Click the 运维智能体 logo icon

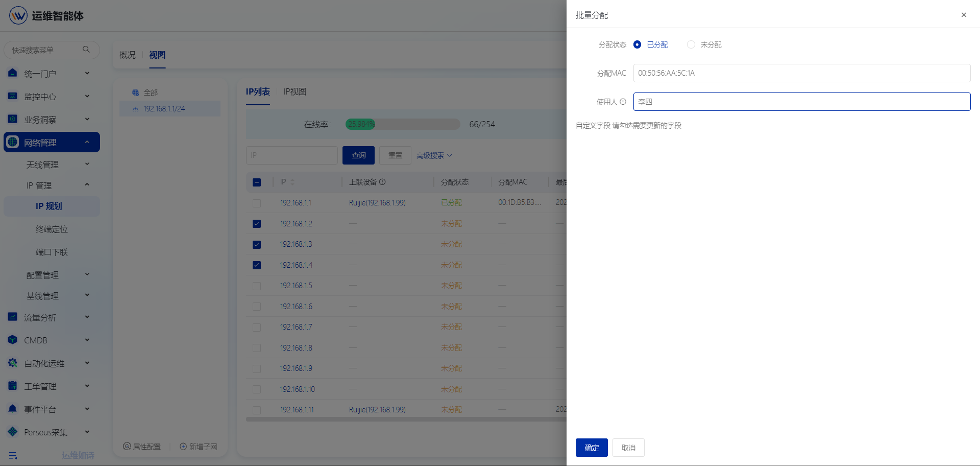tap(18, 15)
